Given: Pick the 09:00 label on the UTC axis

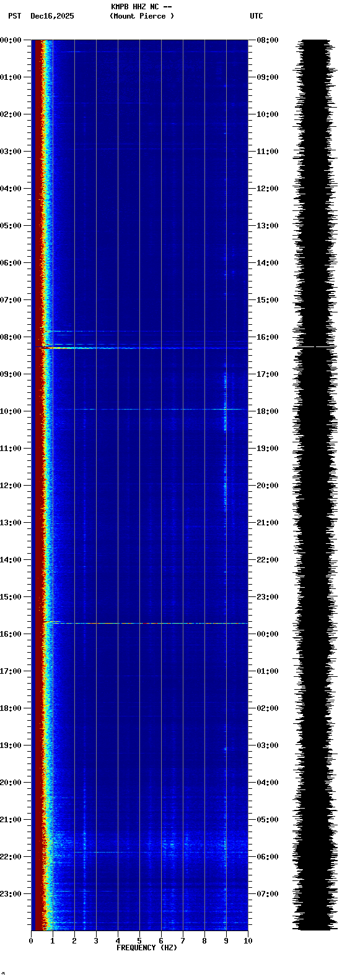Looking at the screenshot, I should click(x=267, y=77).
